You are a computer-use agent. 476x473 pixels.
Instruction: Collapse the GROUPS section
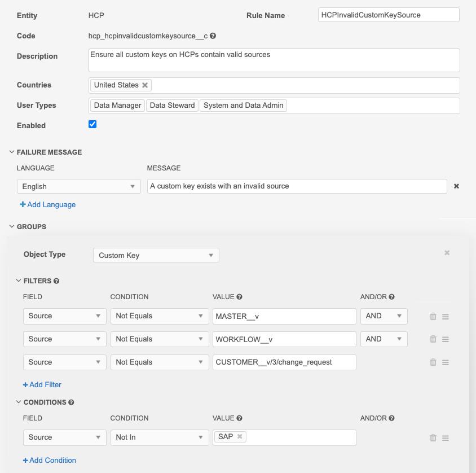tap(12, 227)
